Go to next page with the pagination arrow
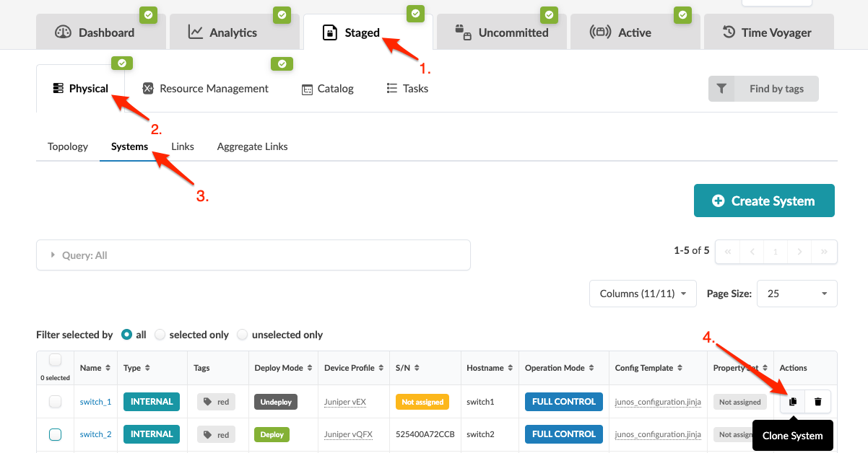Screen dimensions: 868x453 coord(799,252)
